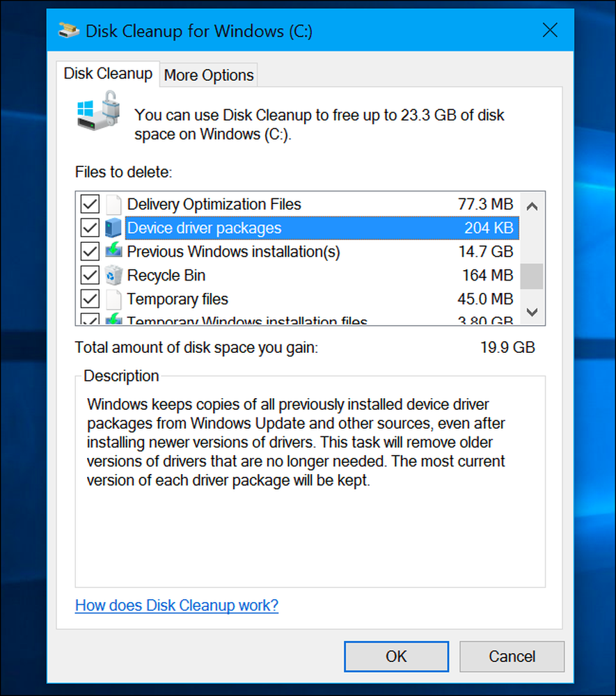
Task: Uncheck Delivery Optimization Files checkbox
Action: tap(90, 204)
